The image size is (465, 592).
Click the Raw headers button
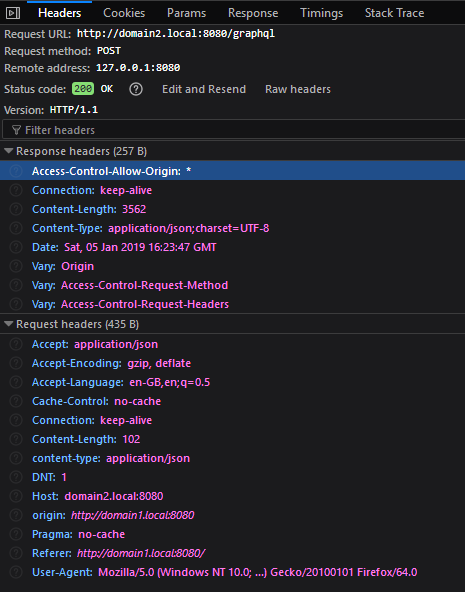pos(298,89)
